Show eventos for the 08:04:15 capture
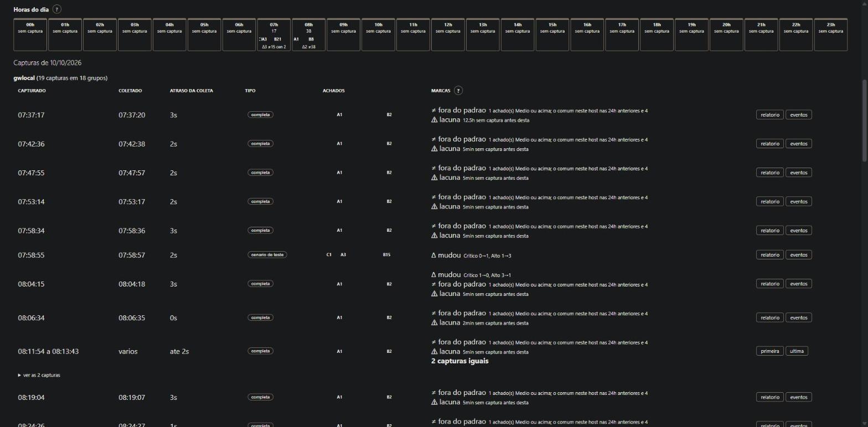The height and width of the screenshot is (427, 868). [799, 284]
